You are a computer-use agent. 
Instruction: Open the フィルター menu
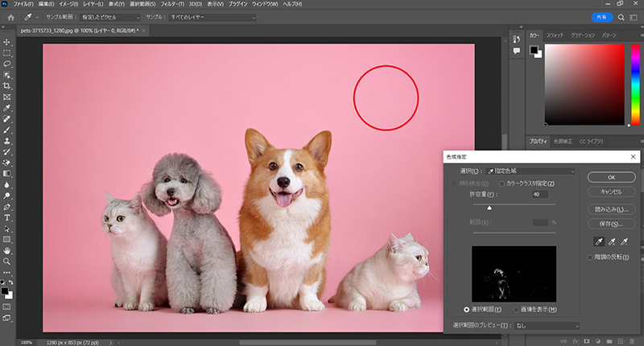[172, 4]
